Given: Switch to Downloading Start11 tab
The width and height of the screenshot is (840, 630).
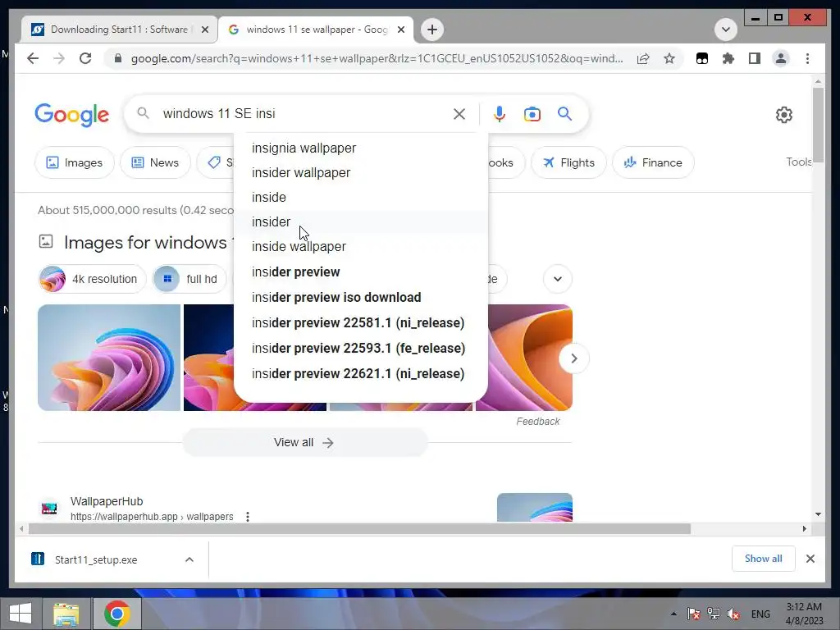Looking at the screenshot, I should click(x=120, y=30).
